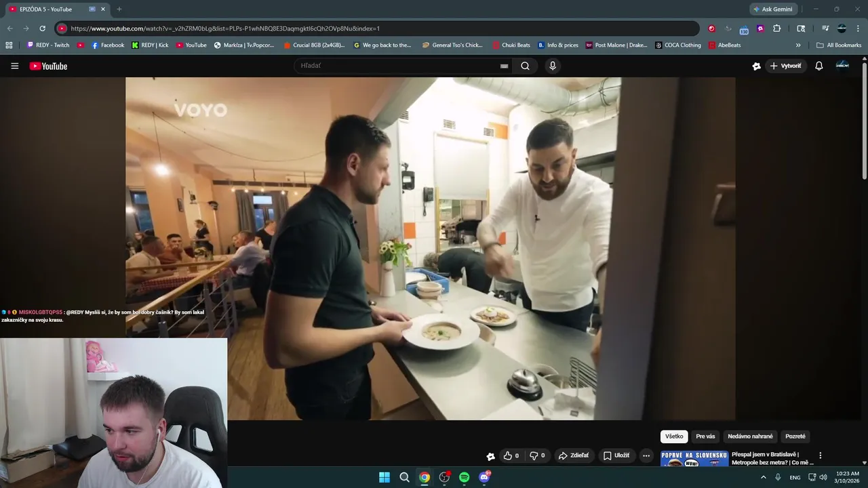868x488 pixels.
Task: Reload the page in Chrome
Action: pyautogui.click(x=42, y=28)
